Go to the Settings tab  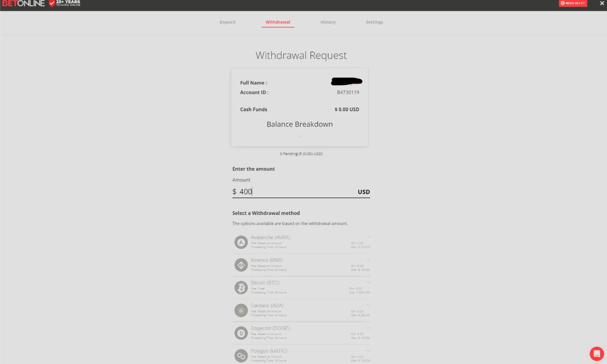[374, 22]
